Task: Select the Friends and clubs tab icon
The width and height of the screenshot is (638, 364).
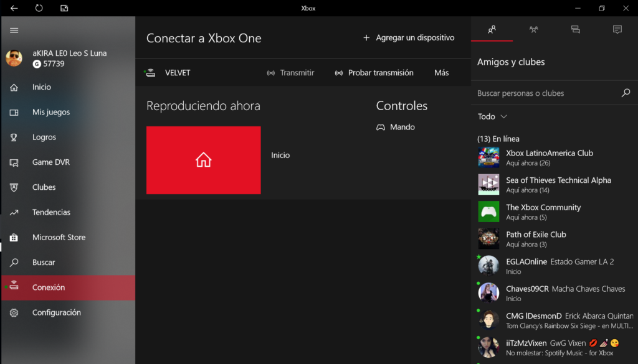Action: click(492, 29)
